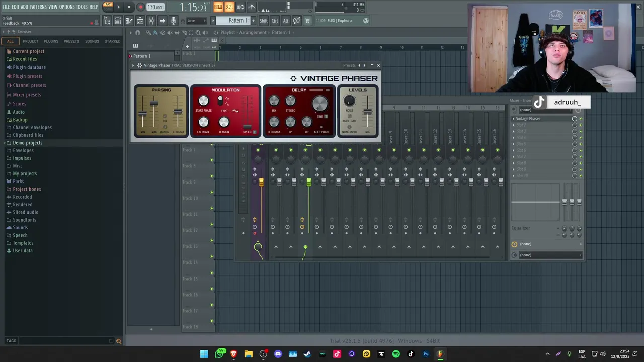Screen dimensions: 644x362
Task: Click the START PHASE knob
Action: [203, 101]
